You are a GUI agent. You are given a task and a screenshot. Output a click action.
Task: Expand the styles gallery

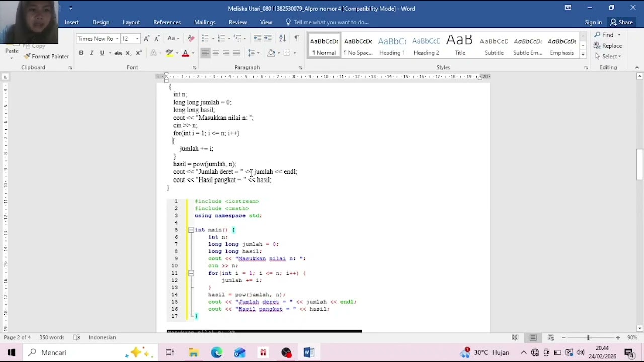pyautogui.click(x=583, y=53)
